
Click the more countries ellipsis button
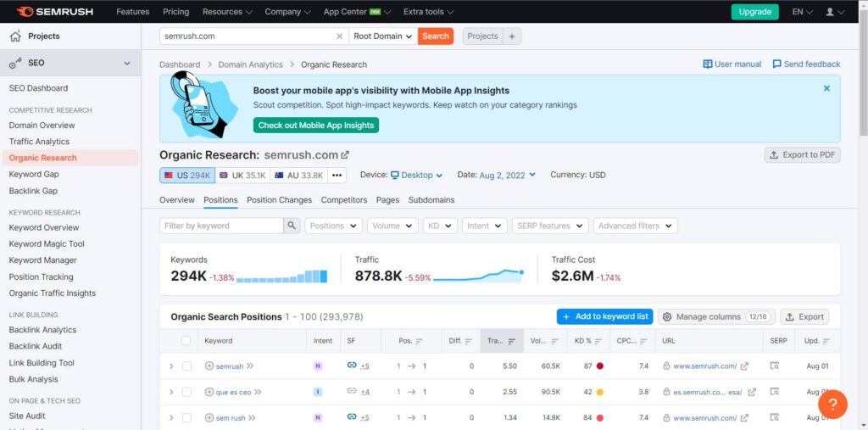coord(337,175)
